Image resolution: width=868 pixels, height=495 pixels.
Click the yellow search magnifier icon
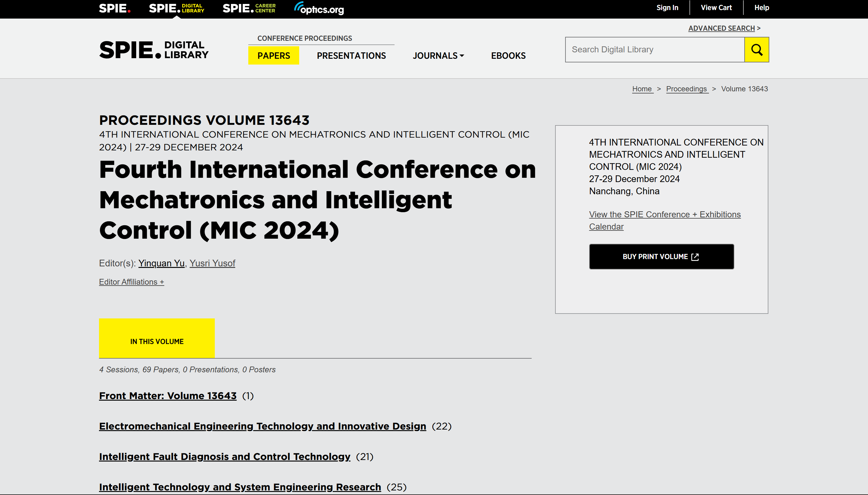pyautogui.click(x=756, y=50)
